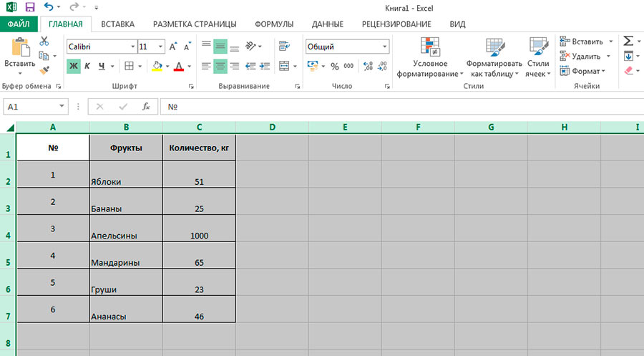The width and height of the screenshot is (644, 356).
Task: Click the Wrap Text icon
Action: pyautogui.click(x=283, y=46)
